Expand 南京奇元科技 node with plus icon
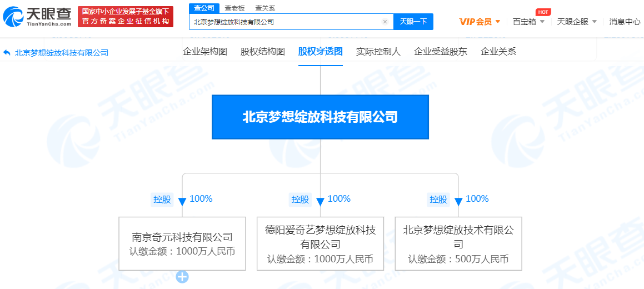 tap(182, 277)
